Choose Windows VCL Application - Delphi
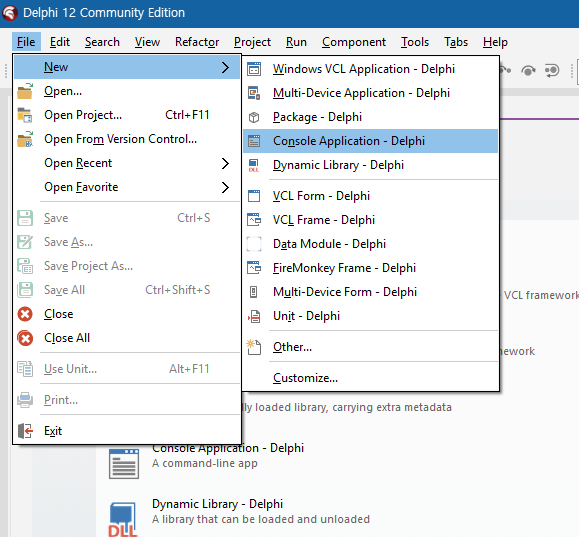Screen dimensions: 579x537 (x=370, y=69)
